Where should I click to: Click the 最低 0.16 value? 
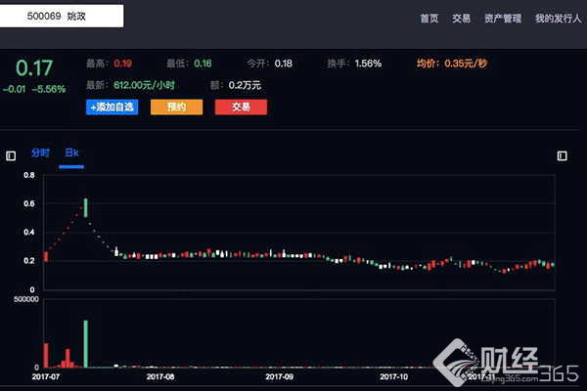click(x=203, y=64)
